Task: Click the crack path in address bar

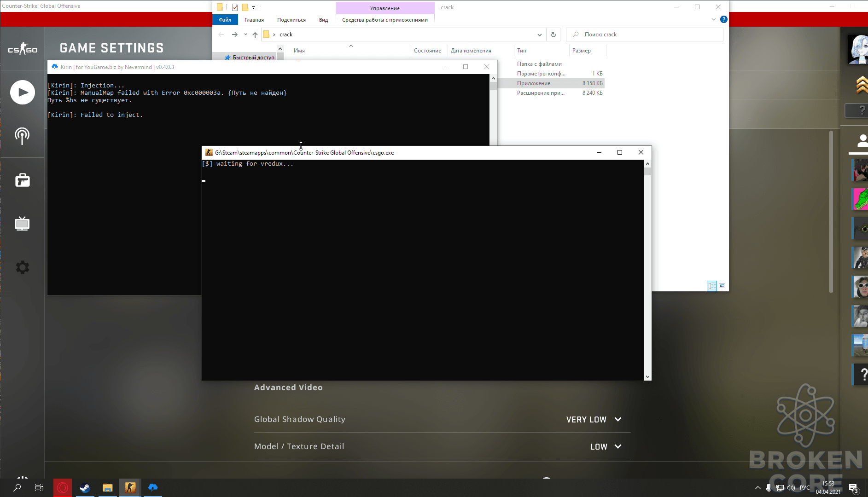Action: 286,35
